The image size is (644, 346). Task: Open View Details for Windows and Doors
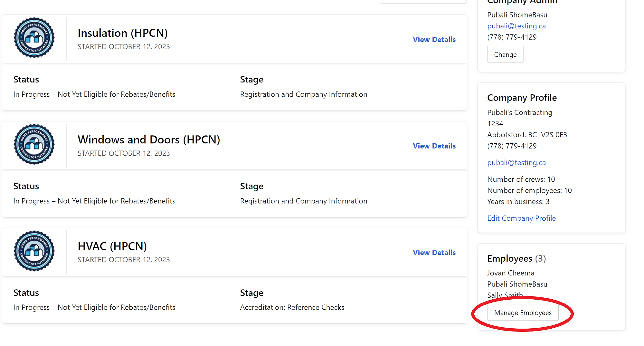[x=434, y=146]
